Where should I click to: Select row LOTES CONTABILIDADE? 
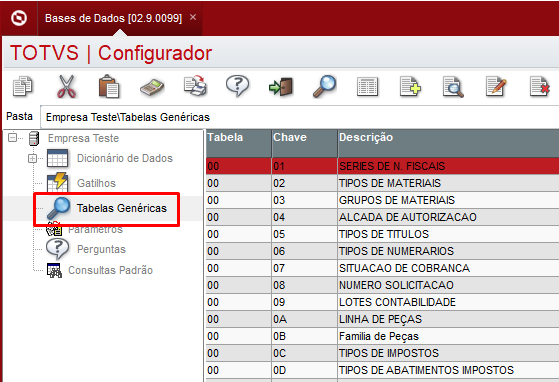point(383,302)
